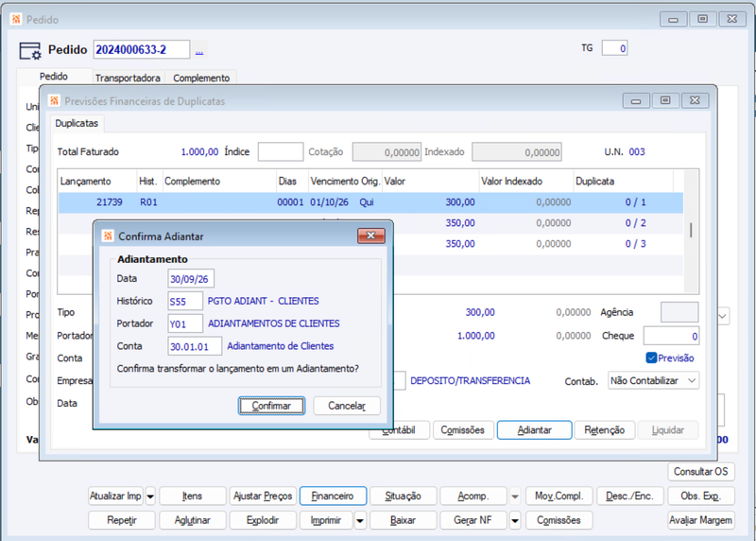The image size is (756, 541).
Task: Click the Financeiro button
Action: pyautogui.click(x=333, y=497)
